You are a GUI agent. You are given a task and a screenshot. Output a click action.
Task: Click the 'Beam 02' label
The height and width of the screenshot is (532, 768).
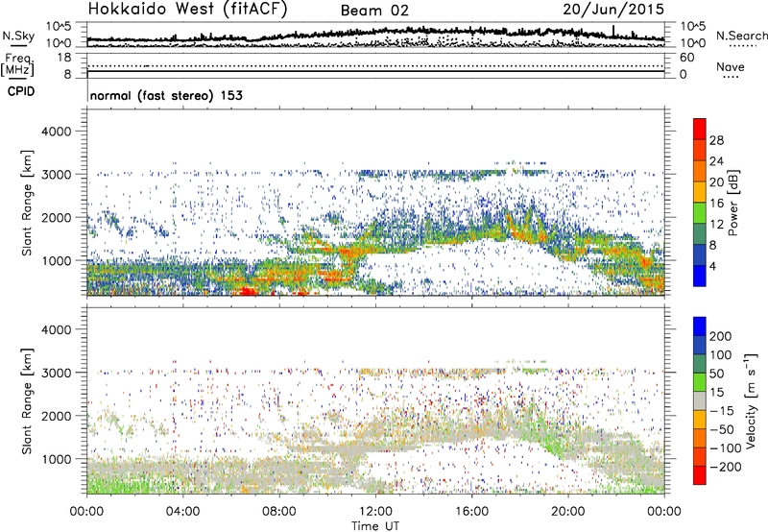[x=374, y=11]
